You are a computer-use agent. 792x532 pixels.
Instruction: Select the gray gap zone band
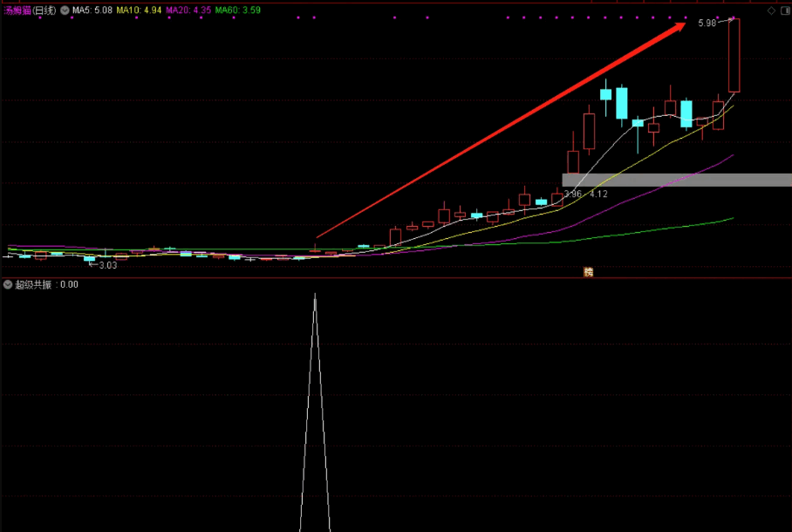677,180
